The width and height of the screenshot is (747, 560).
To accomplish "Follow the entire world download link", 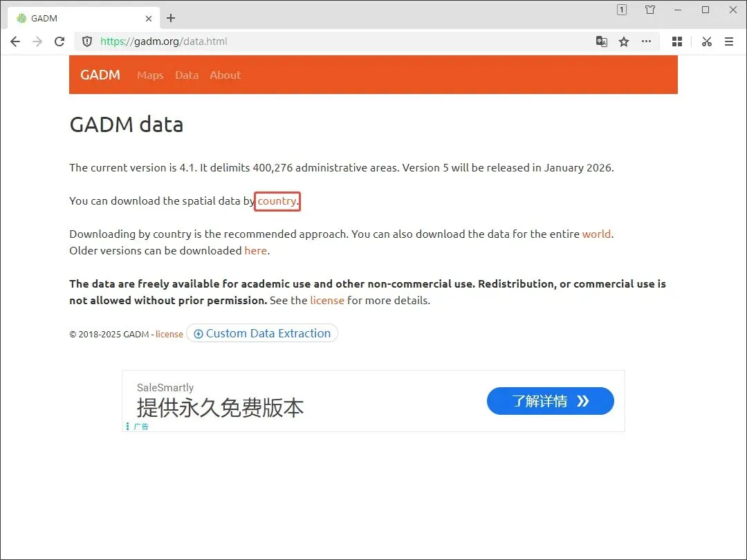I will 596,234.
